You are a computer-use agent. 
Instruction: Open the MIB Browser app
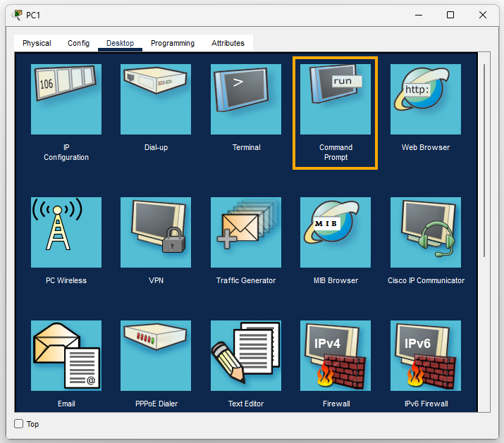click(x=336, y=232)
